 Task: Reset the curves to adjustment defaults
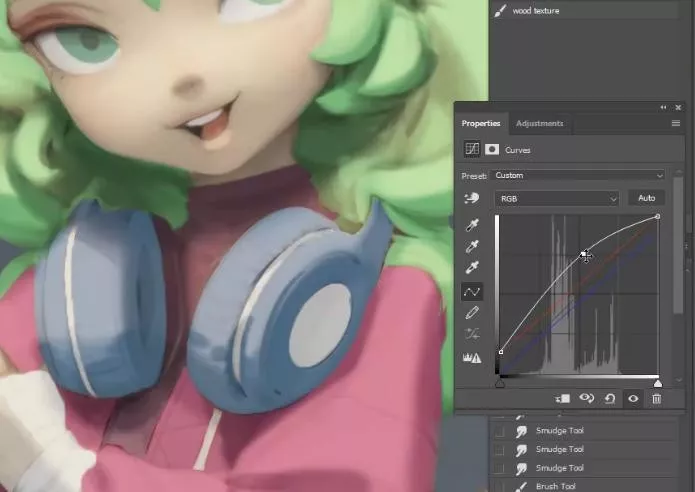pos(609,398)
